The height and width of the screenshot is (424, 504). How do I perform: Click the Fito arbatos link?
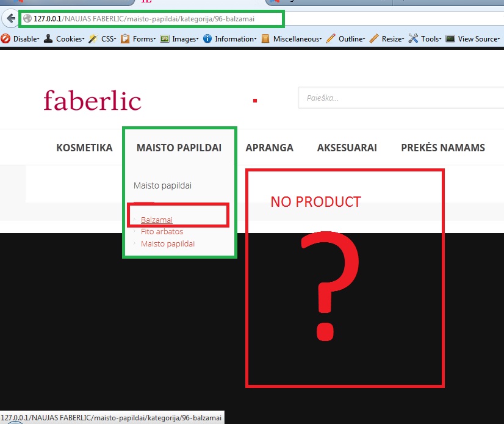(x=162, y=231)
